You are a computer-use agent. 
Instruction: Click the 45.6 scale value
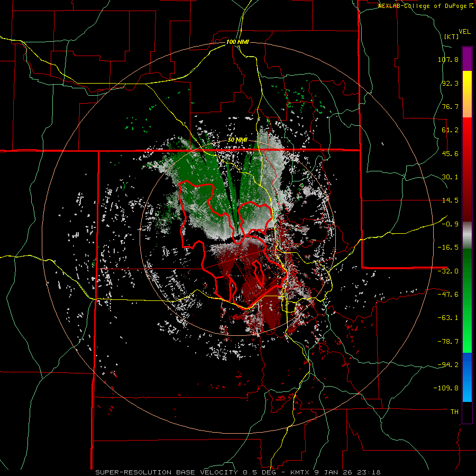(450, 153)
